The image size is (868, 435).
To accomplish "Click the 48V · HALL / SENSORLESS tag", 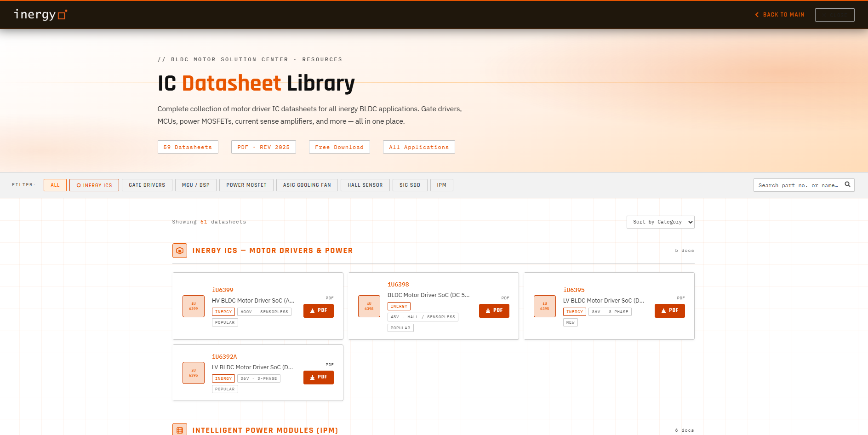I will (x=423, y=317).
